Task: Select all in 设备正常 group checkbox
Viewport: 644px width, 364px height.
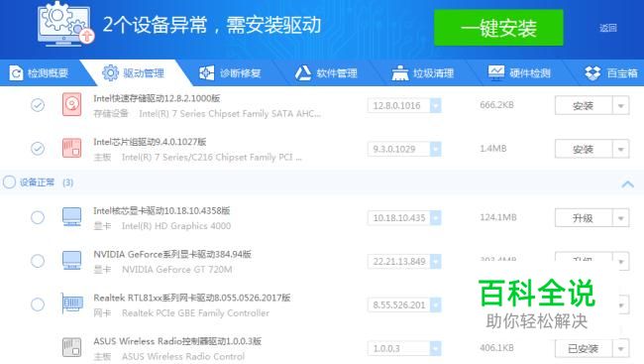Action: click(9, 182)
